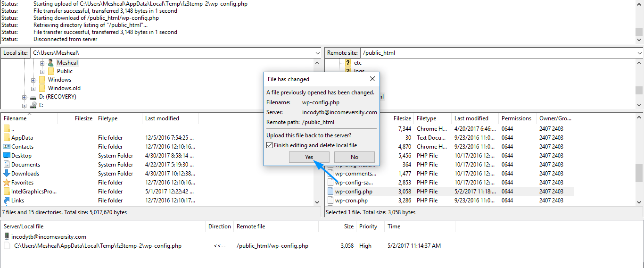Open the Local site path dropdown
Viewport: 644px width, 268px height.
point(316,53)
